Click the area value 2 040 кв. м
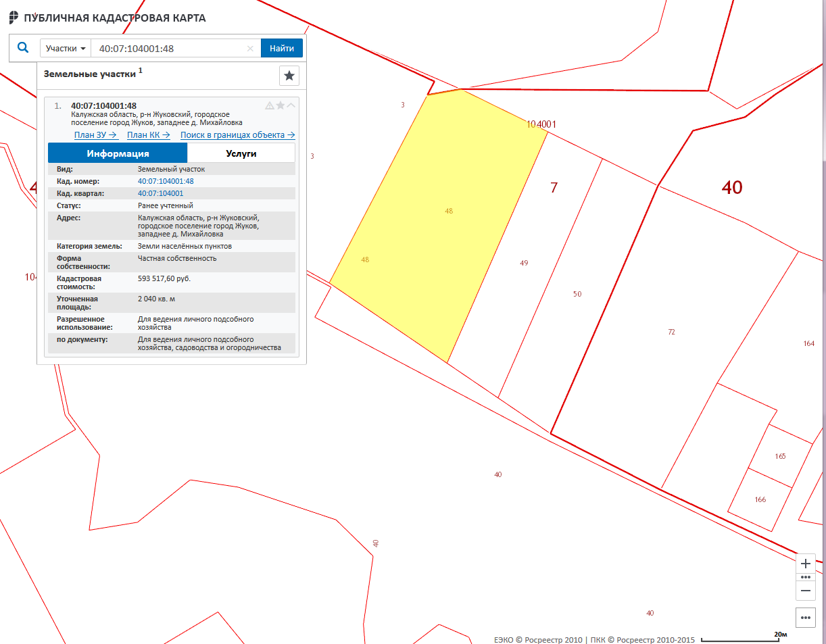This screenshot has height=644, width=826. (x=157, y=299)
